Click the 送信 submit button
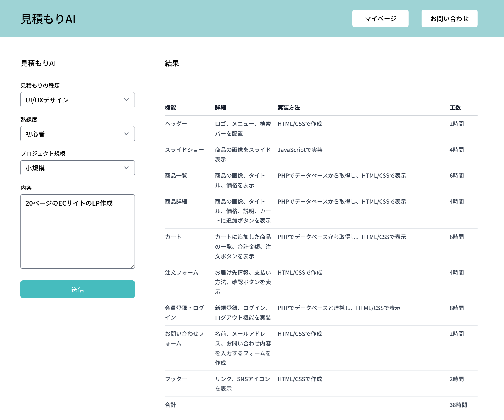 (x=77, y=289)
